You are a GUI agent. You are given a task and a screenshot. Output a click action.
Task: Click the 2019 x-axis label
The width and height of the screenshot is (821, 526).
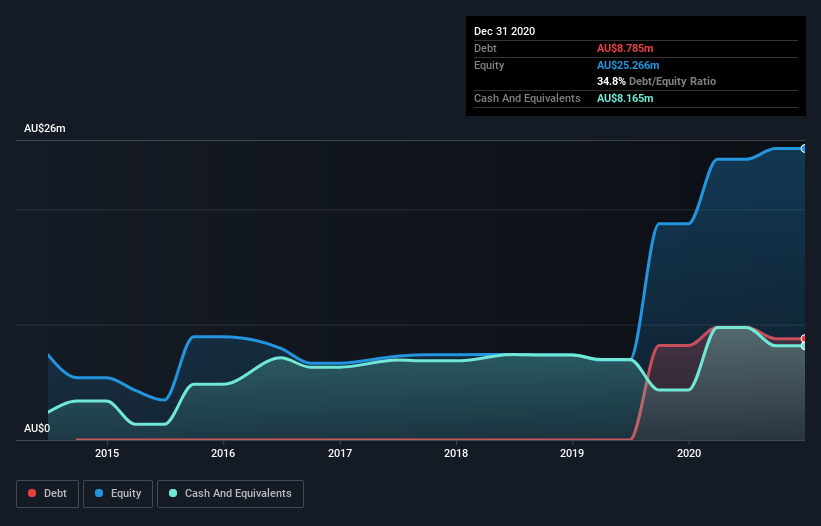[572, 453]
